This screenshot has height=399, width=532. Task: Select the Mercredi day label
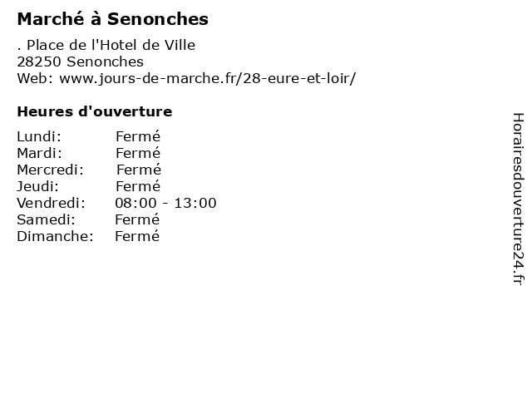click(x=50, y=170)
